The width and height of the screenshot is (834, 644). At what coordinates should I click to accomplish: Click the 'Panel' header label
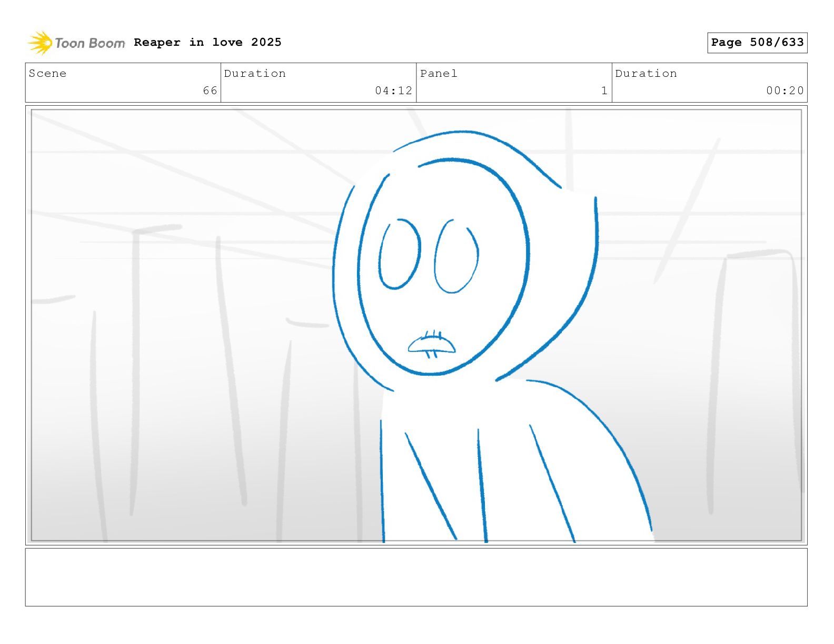click(439, 73)
